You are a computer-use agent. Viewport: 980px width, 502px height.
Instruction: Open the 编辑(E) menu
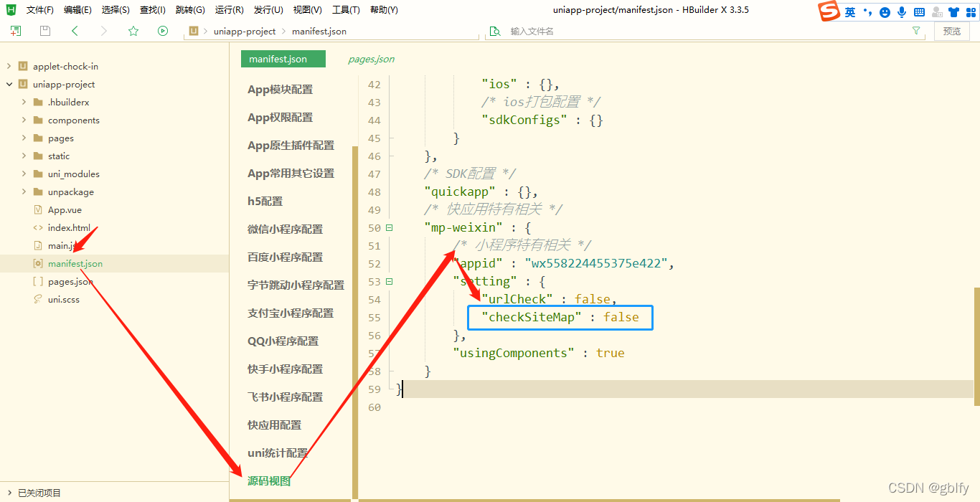77,9
